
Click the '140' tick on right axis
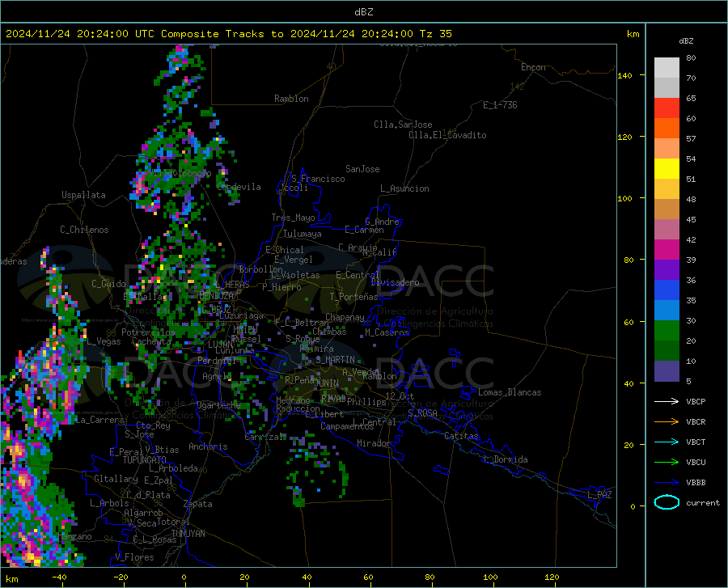tap(624, 75)
